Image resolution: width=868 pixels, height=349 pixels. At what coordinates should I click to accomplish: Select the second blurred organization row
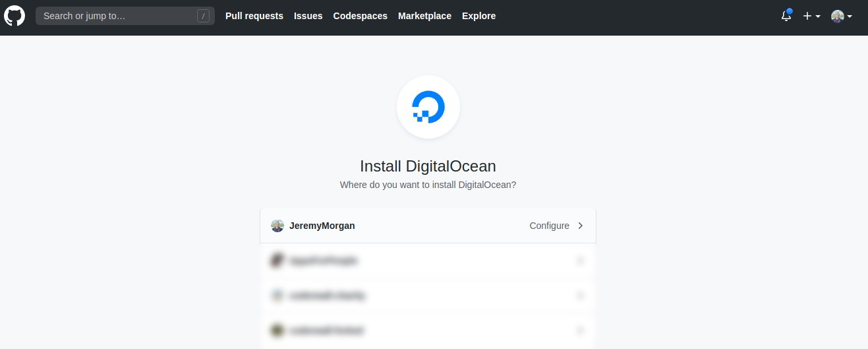(428, 261)
